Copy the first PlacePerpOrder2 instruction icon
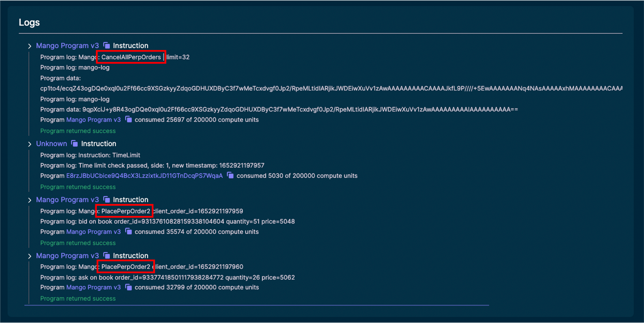Screen dimensions: 644x323 (107, 200)
